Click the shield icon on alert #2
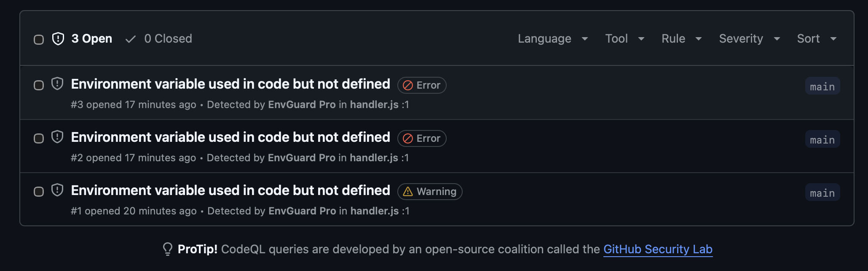The height and width of the screenshot is (271, 868). [57, 137]
